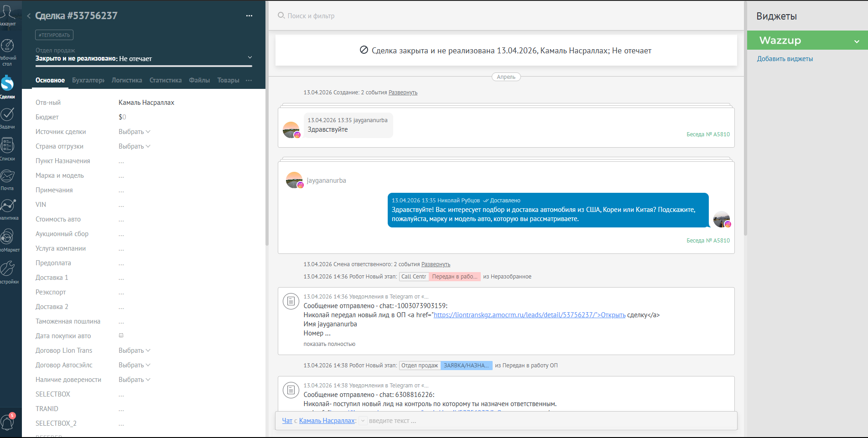The height and width of the screenshot is (438, 868).
Task: Click the Call Centr pipeline tag
Action: (x=414, y=277)
